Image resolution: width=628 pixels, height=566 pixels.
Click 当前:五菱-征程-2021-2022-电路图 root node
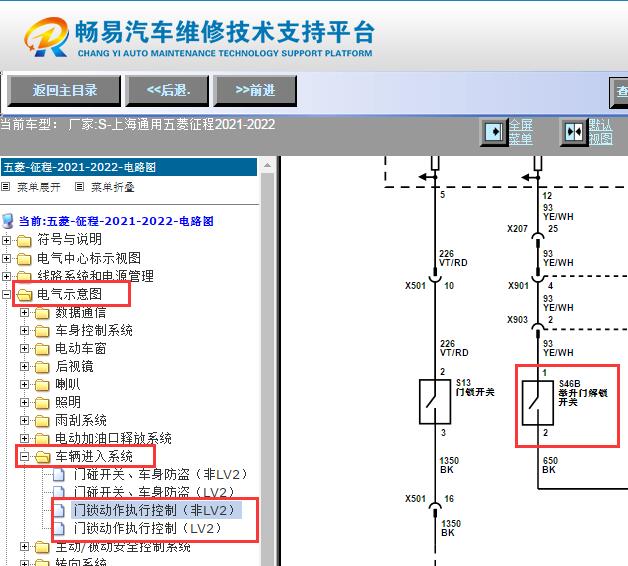pos(116,221)
